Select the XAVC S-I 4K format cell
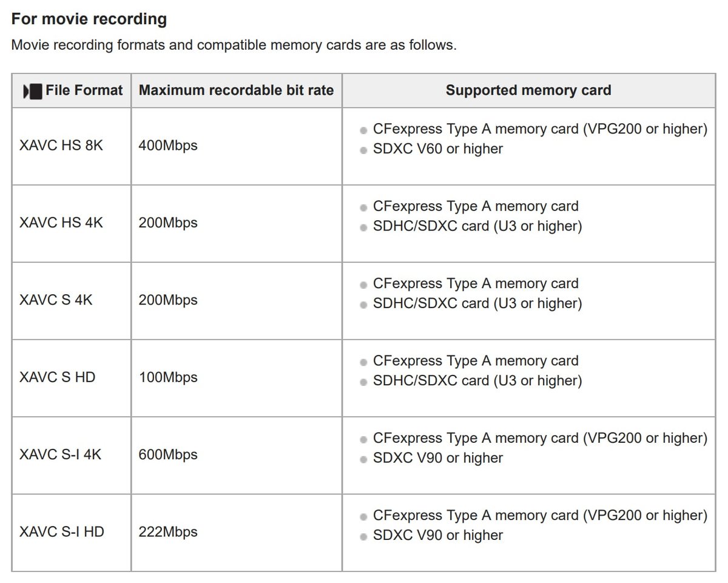 click(60, 454)
